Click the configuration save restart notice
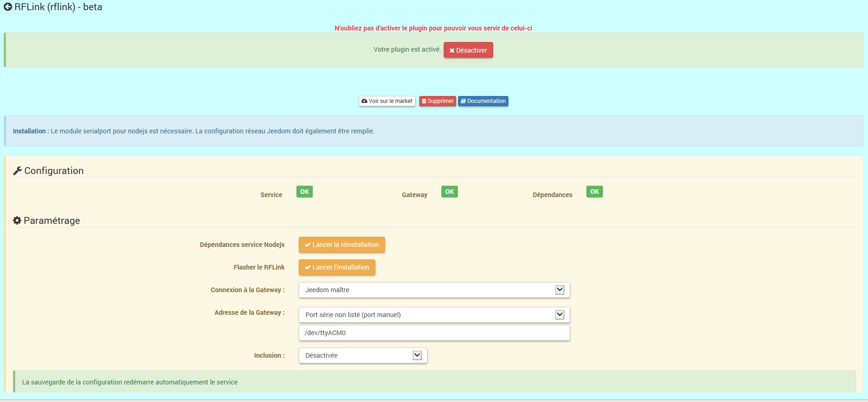This screenshot has width=868, height=402. pos(130,382)
